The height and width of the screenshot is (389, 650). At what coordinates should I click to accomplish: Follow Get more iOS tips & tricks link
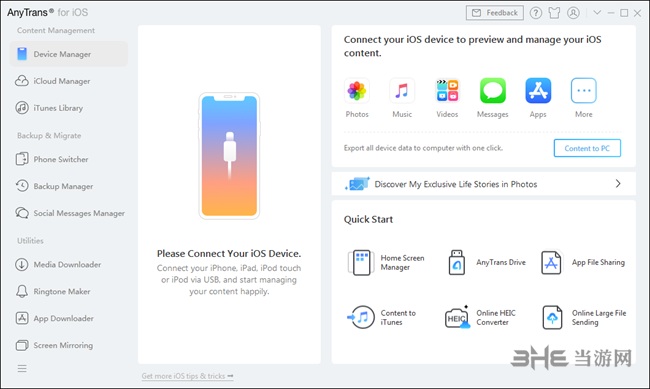(x=187, y=376)
